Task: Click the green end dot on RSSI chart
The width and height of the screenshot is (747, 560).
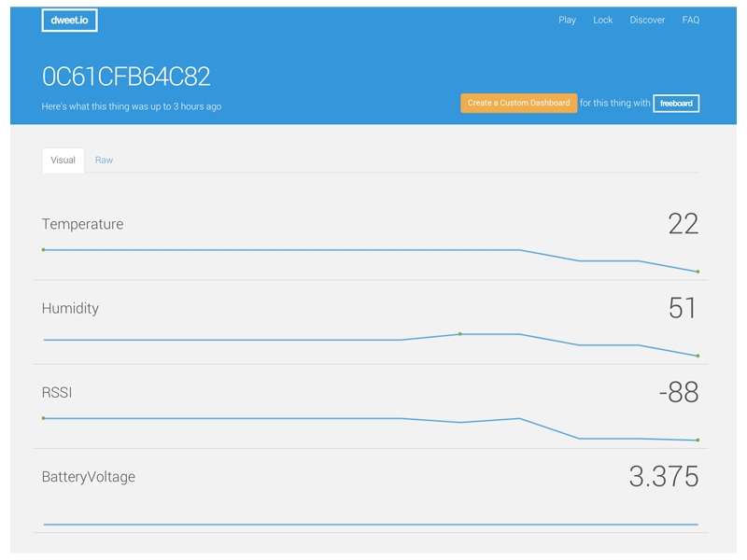Action: [698, 440]
